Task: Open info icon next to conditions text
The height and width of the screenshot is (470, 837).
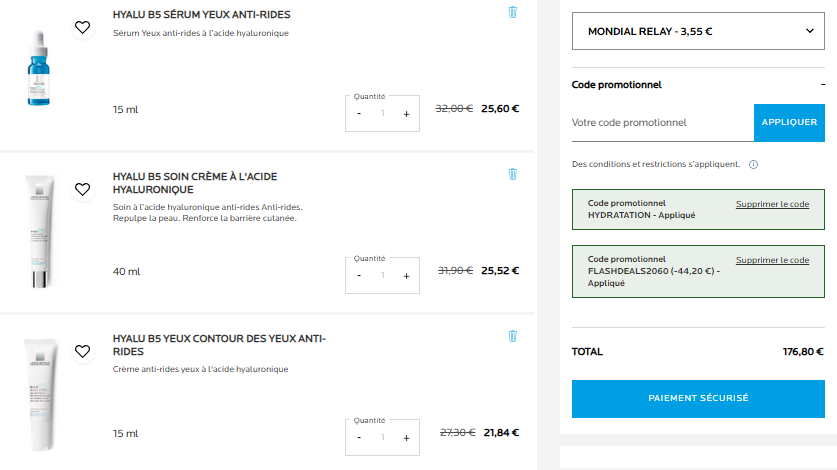Action: coord(753,164)
